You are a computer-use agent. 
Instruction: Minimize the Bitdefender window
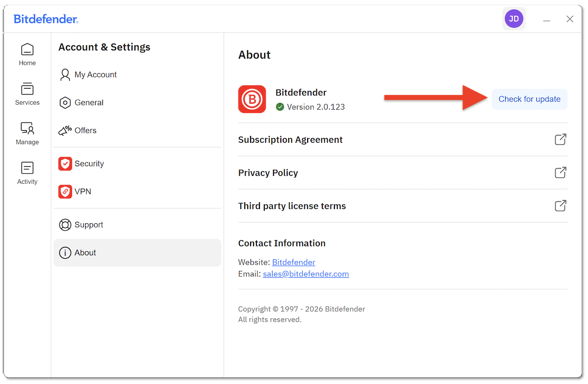coord(547,19)
